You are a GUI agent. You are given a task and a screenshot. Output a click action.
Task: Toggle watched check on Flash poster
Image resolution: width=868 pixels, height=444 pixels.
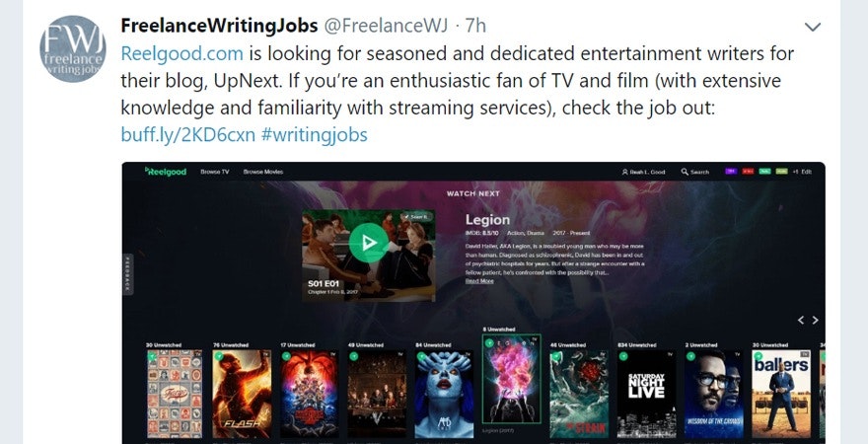pos(219,356)
